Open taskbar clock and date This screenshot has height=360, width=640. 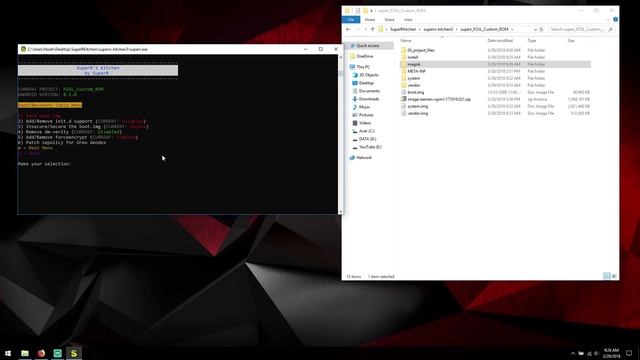(x=611, y=353)
